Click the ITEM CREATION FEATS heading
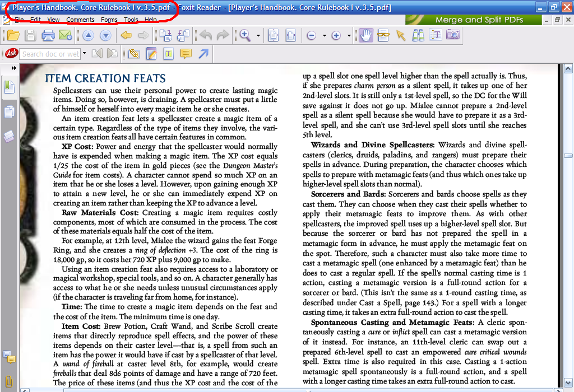Image resolution: width=574 pixels, height=392 pixels. click(x=105, y=78)
